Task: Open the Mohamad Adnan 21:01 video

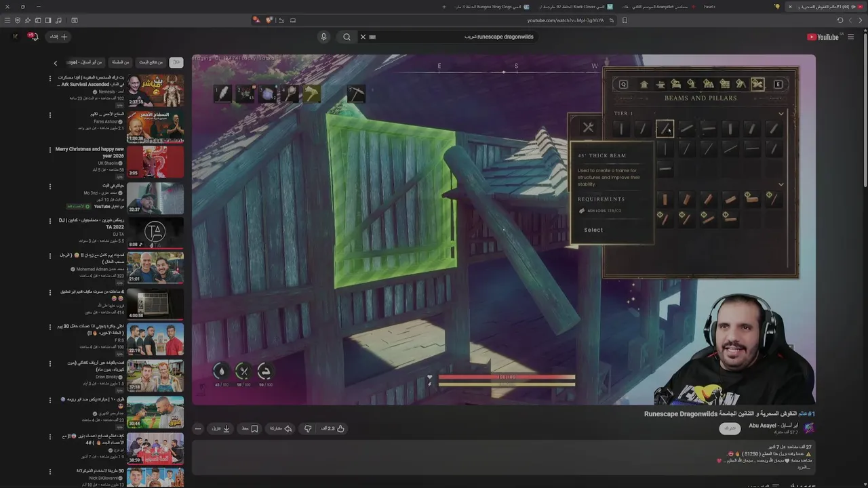Action: click(155, 268)
